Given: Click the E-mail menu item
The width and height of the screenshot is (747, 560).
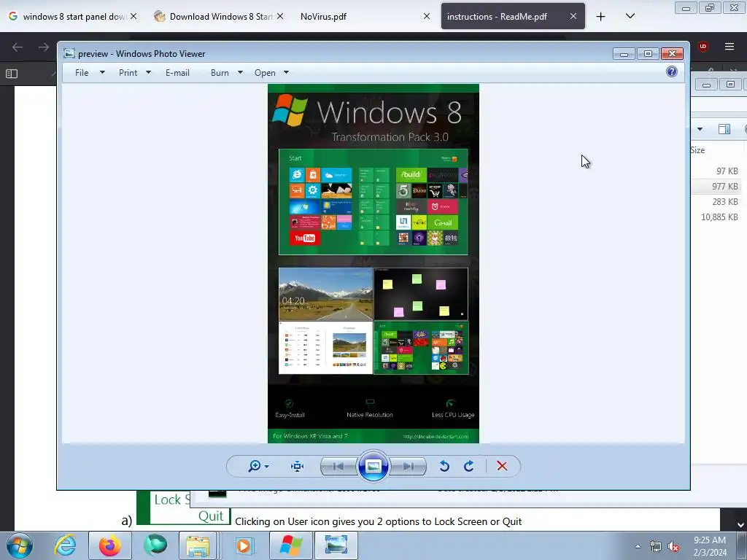Looking at the screenshot, I should pos(178,73).
